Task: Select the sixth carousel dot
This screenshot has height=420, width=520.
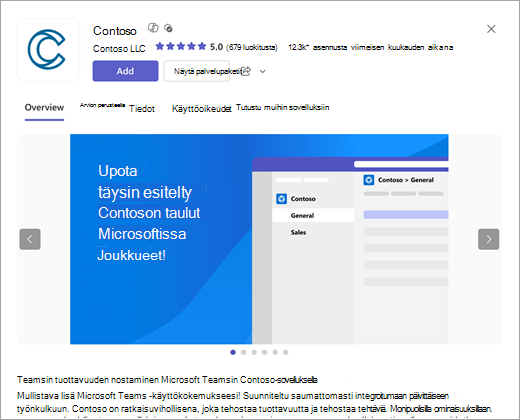Action: (286, 352)
